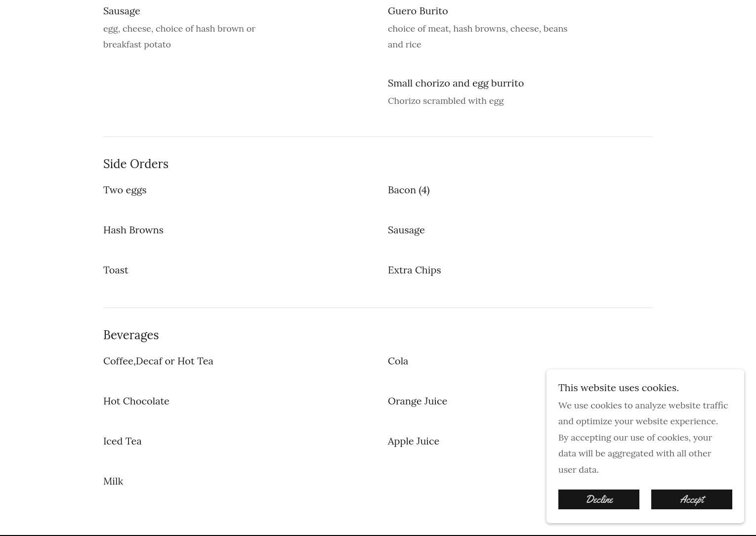
Task: Pick Bacon (4) from side orders
Action: (x=409, y=190)
